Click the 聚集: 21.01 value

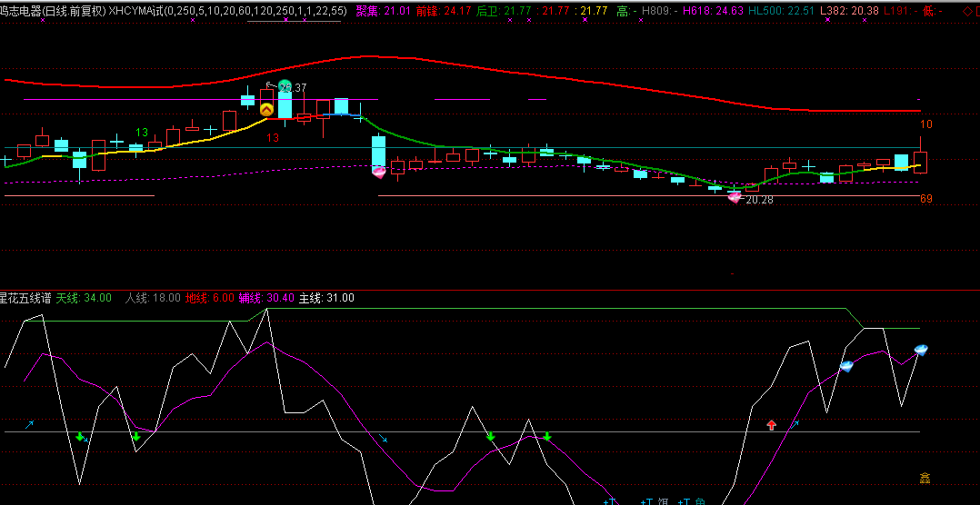pyautogui.click(x=384, y=11)
